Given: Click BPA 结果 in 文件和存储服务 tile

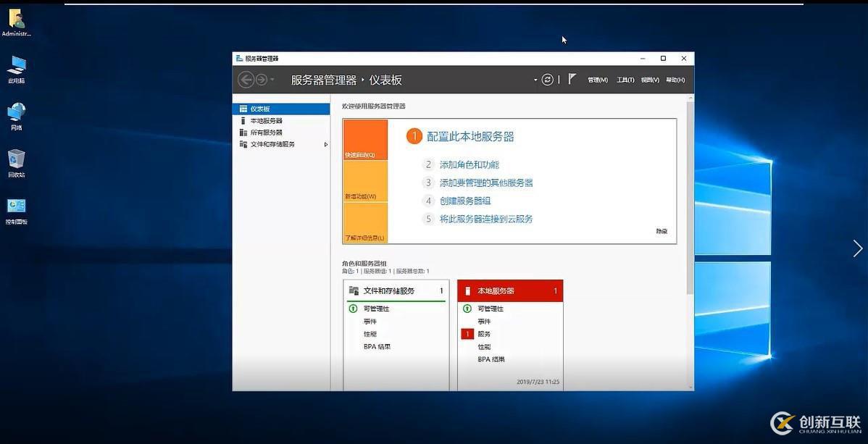Looking at the screenshot, I should pos(377,347).
